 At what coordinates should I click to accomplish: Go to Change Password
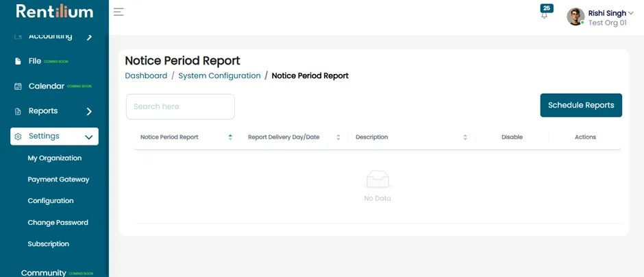tap(58, 223)
